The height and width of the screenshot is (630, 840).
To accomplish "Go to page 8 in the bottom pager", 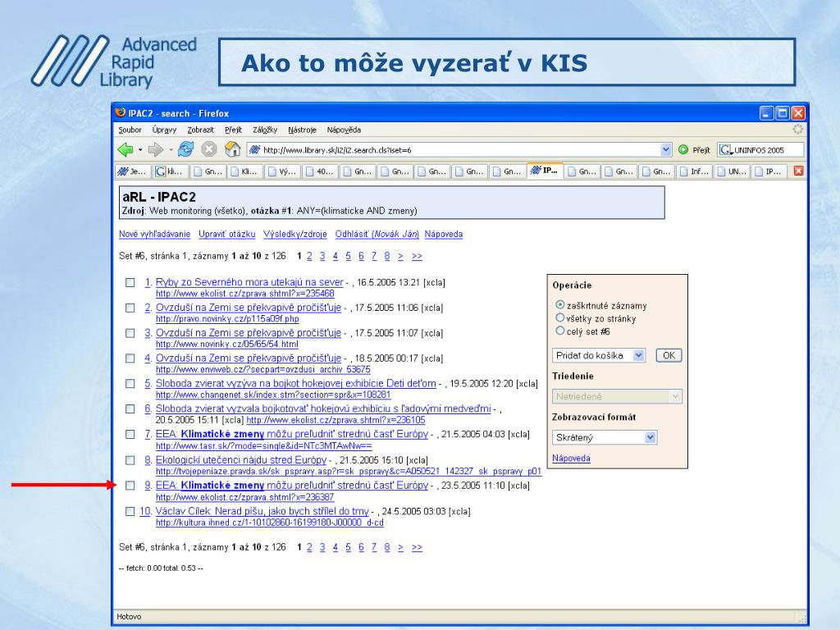I will coord(387,547).
